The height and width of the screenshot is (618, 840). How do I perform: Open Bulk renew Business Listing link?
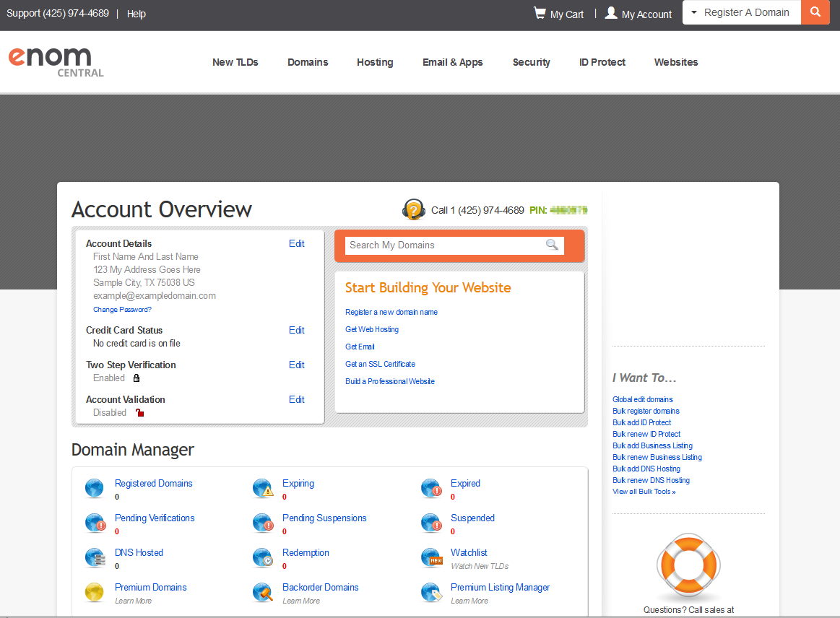657,457
